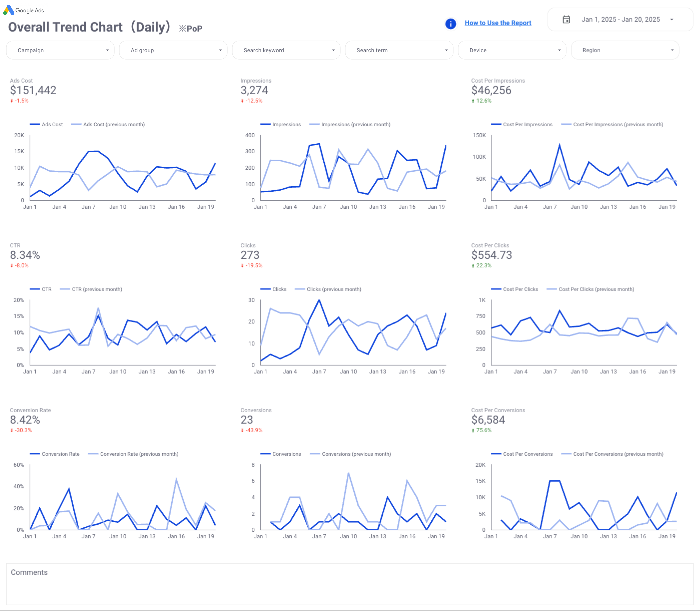Click the calendar icon in date picker
Viewport: 700px width, 611px height.
pyautogui.click(x=566, y=20)
